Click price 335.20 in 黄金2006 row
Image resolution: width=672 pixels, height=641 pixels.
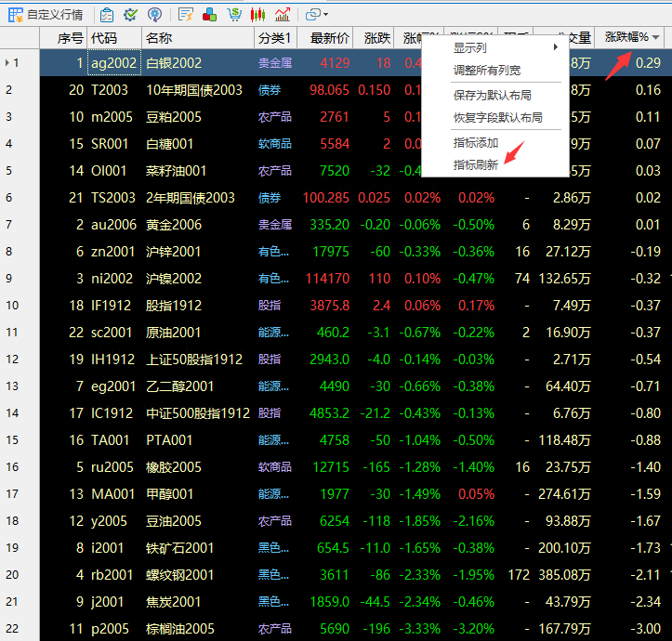click(330, 225)
